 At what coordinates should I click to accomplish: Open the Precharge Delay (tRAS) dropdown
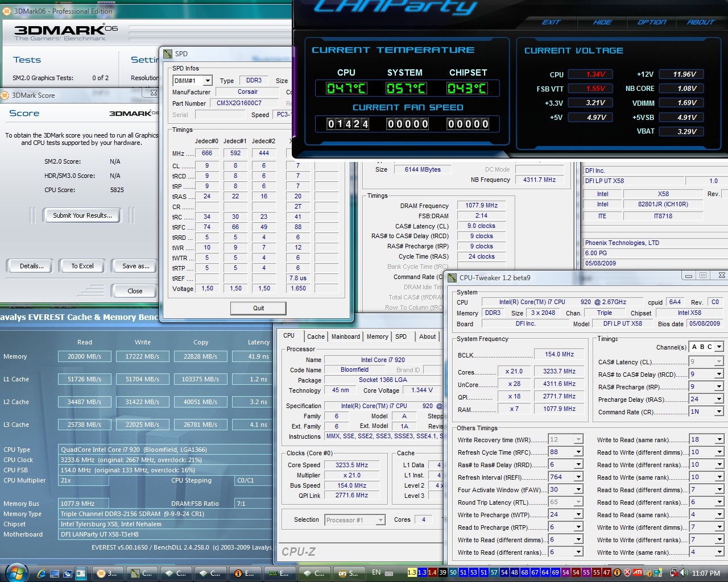[719, 399]
